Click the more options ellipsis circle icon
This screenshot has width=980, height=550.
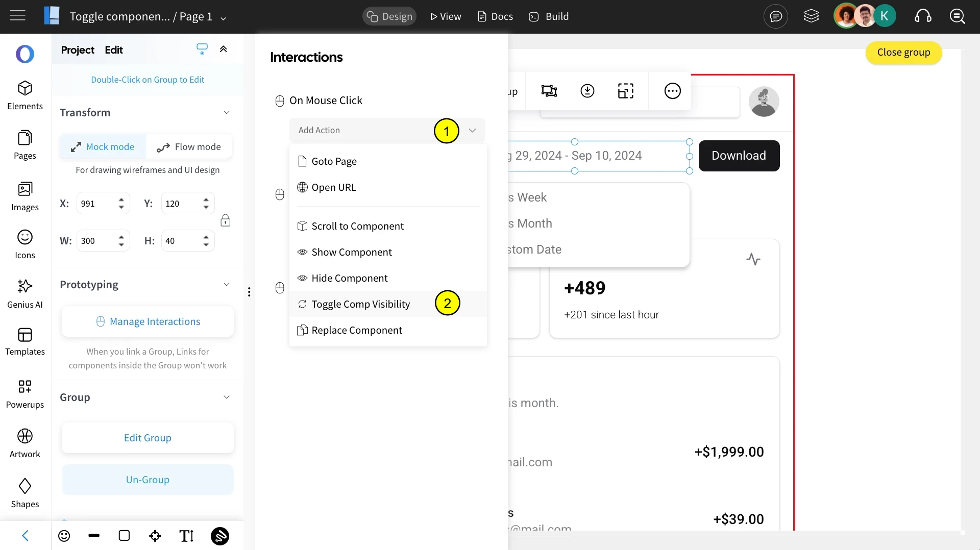[x=672, y=91]
